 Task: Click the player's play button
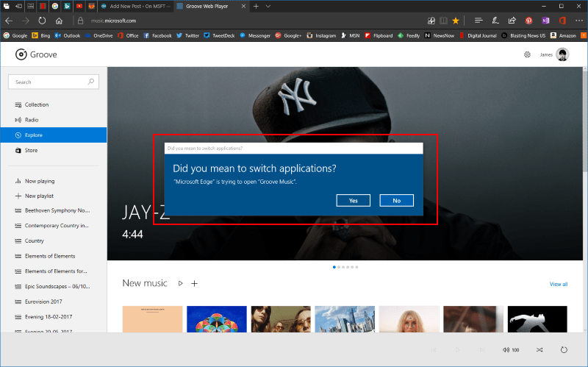click(x=457, y=350)
